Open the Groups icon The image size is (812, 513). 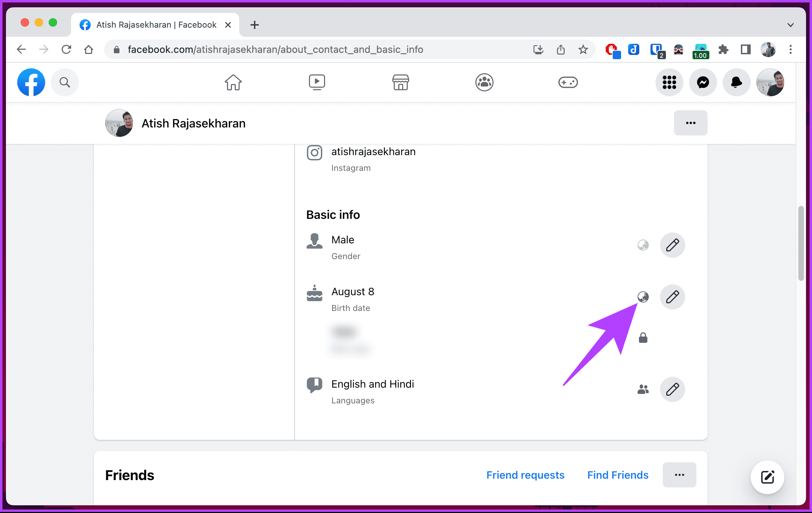[x=484, y=82]
